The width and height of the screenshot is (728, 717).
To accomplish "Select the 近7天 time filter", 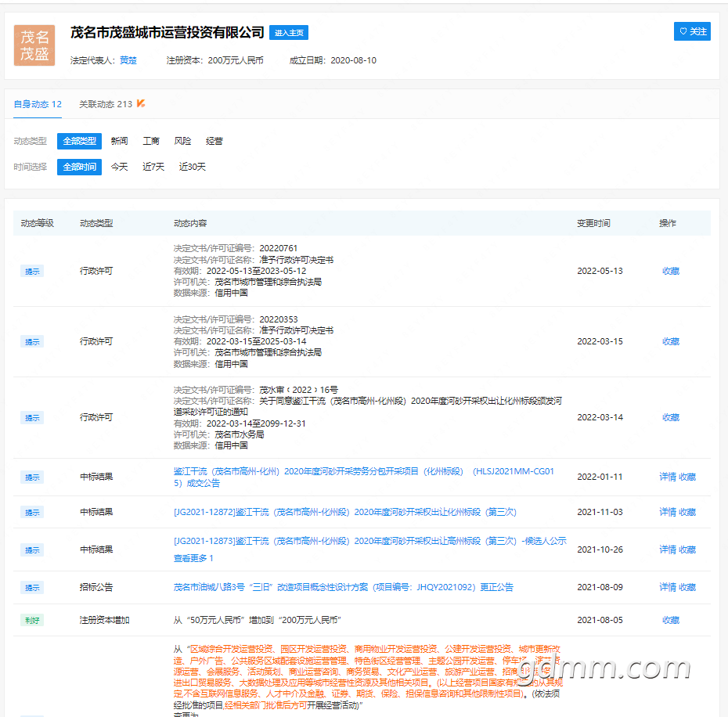I will tap(153, 167).
